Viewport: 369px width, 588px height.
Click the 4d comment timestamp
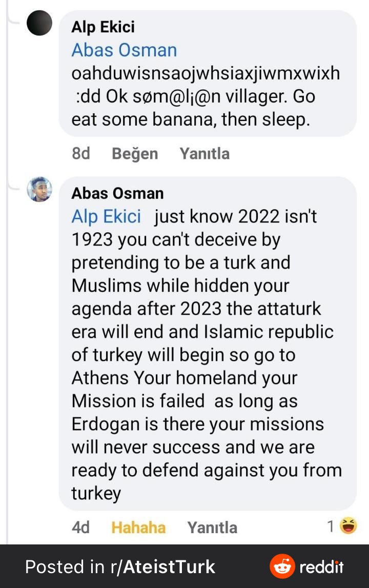coord(81,528)
